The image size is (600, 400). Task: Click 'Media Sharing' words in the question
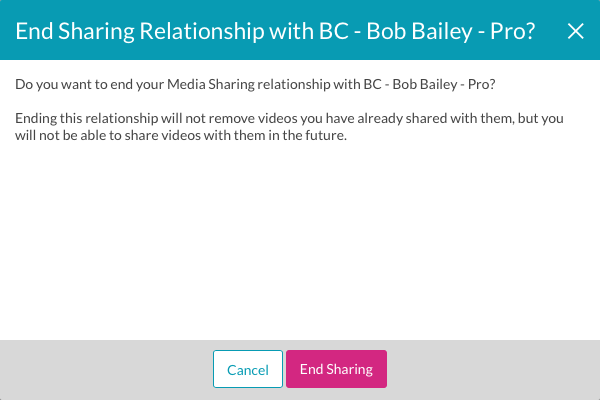point(211,84)
